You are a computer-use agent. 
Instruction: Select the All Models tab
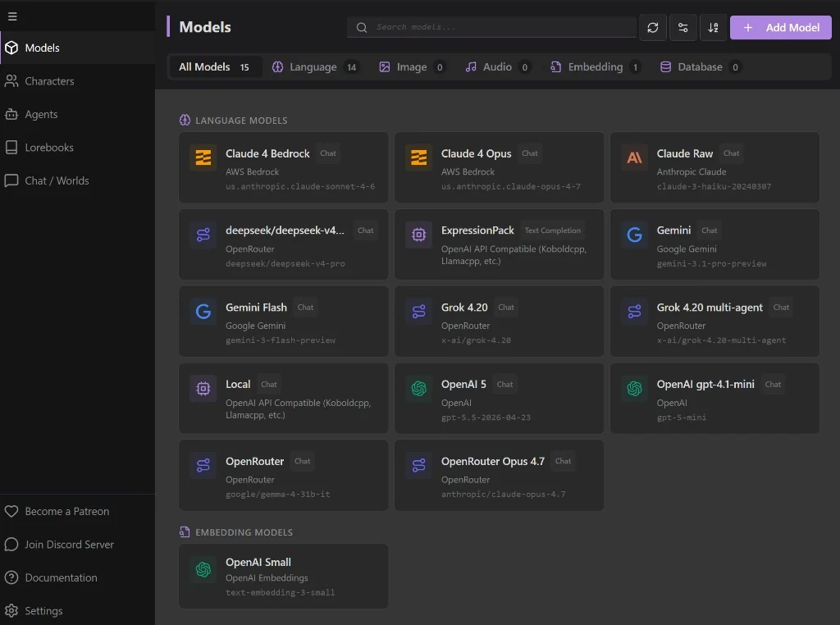(214, 67)
